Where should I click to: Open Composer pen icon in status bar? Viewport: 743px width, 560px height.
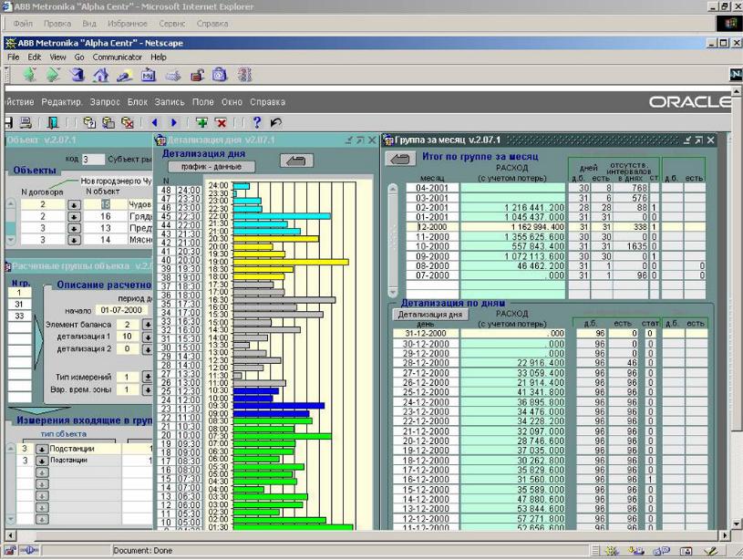click(710, 551)
